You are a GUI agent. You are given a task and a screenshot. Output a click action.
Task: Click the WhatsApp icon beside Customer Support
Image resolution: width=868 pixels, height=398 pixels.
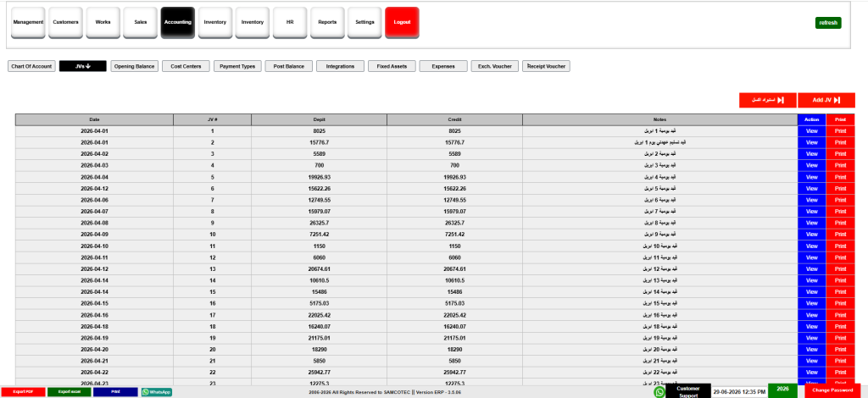pyautogui.click(x=659, y=392)
